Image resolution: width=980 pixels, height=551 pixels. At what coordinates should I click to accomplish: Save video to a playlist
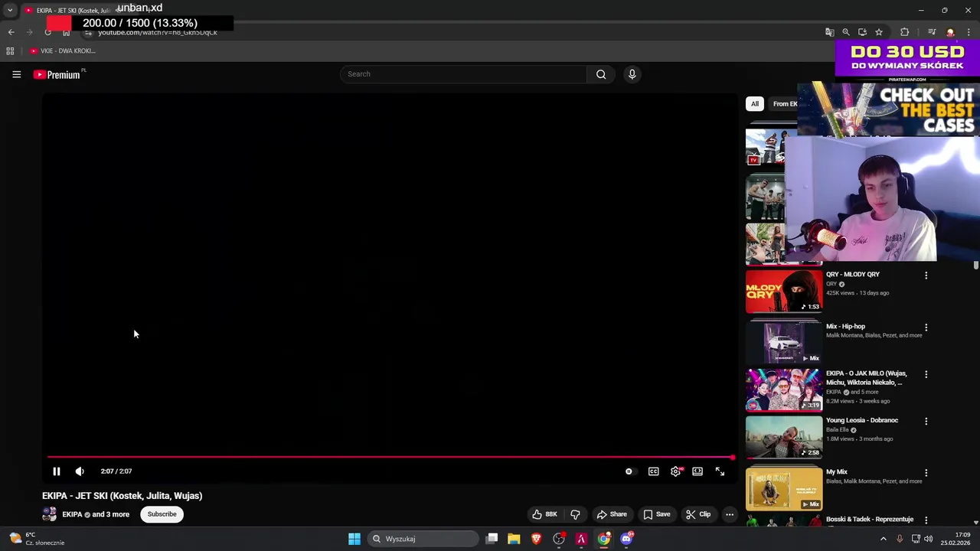657,514
